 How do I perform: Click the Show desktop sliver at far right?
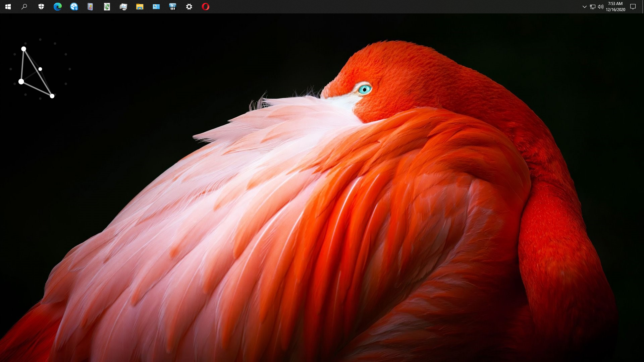tap(643, 7)
